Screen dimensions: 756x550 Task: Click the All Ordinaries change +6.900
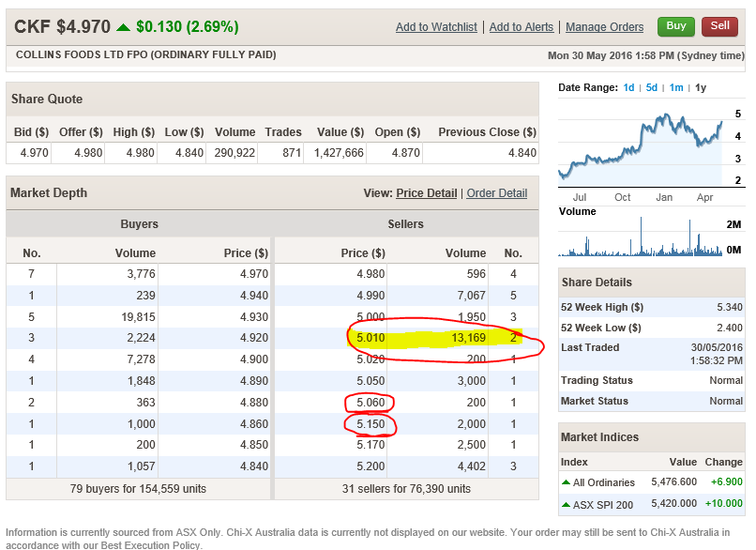click(727, 482)
